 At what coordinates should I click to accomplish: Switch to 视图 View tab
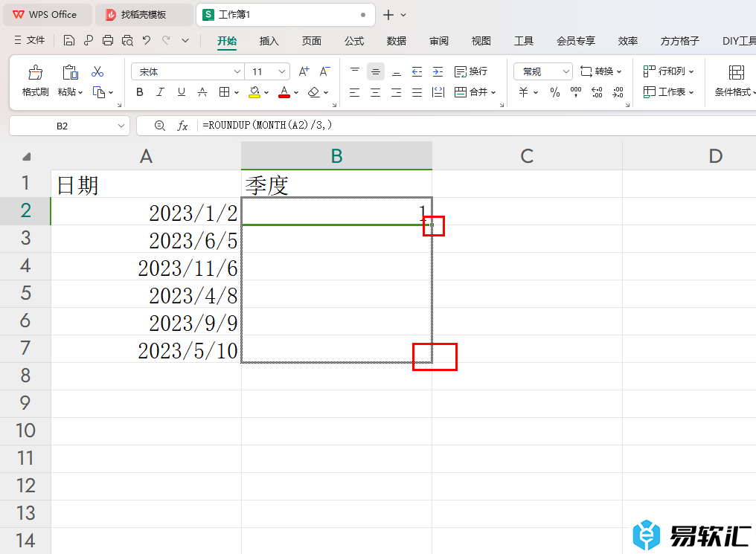481,41
